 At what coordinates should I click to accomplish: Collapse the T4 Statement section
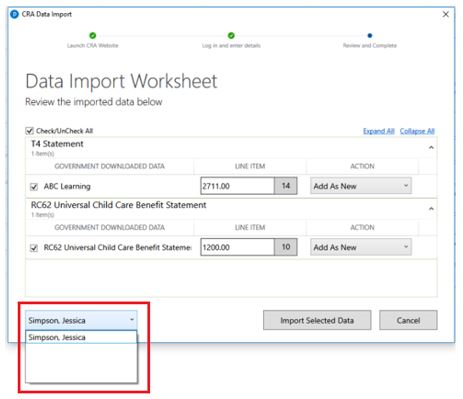click(x=431, y=147)
